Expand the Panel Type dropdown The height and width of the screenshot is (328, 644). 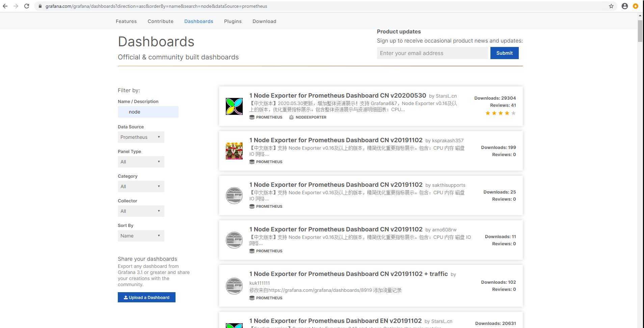141,162
